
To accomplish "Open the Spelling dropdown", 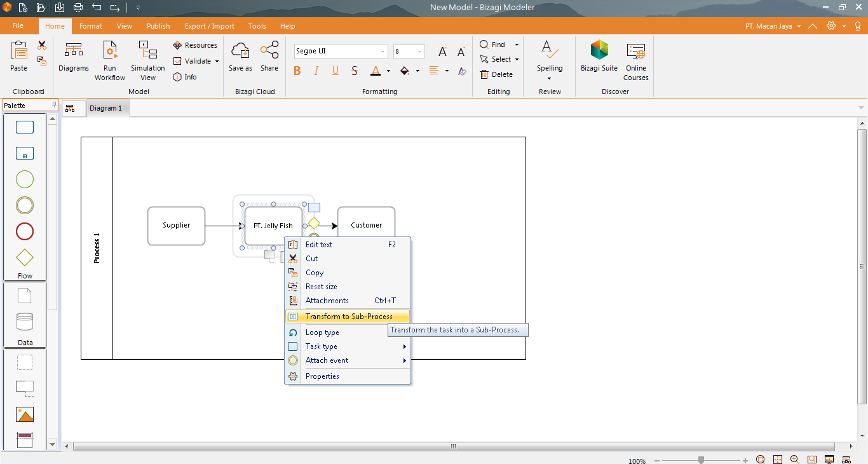I will pos(550,61).
